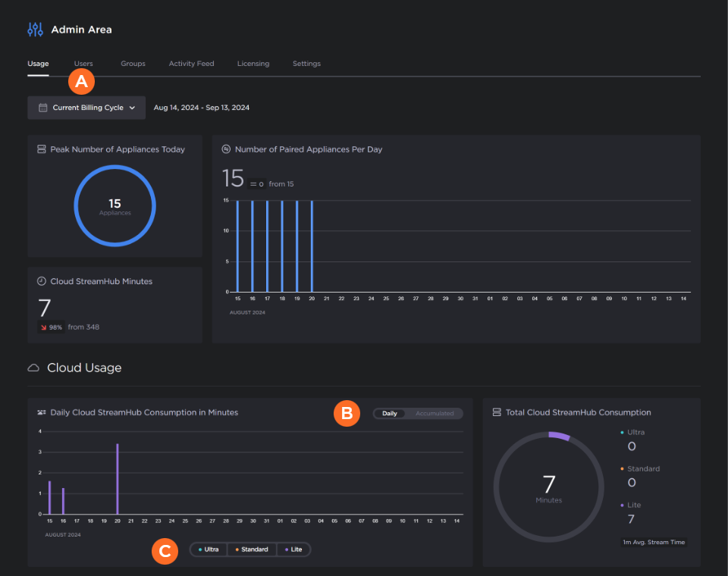Click the Admin Area sliders icon

35,30
